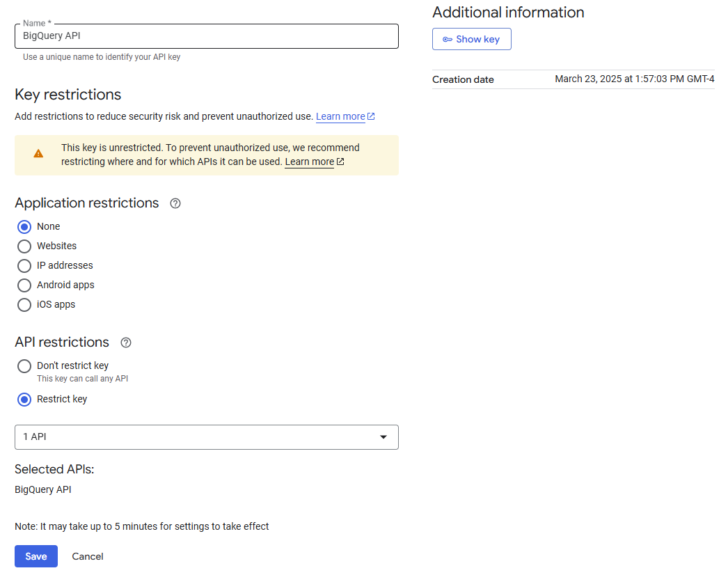Open the 1 API dropdown

coord(206,437)
